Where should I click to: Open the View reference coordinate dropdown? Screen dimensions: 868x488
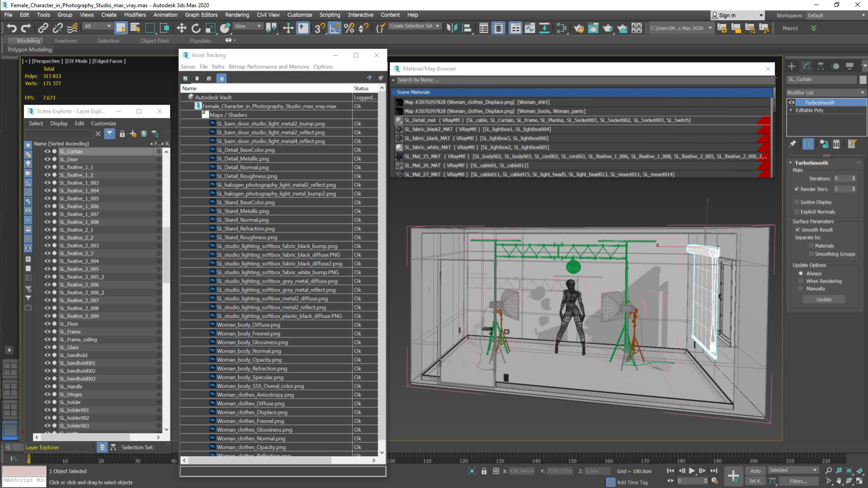pos(248,26)
